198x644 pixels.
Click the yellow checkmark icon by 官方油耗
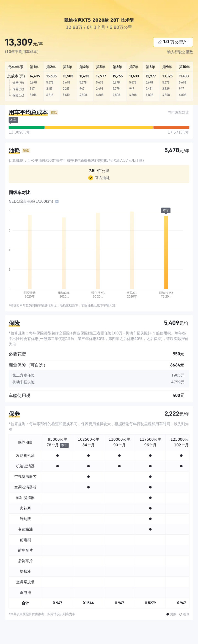pos(90,178)
